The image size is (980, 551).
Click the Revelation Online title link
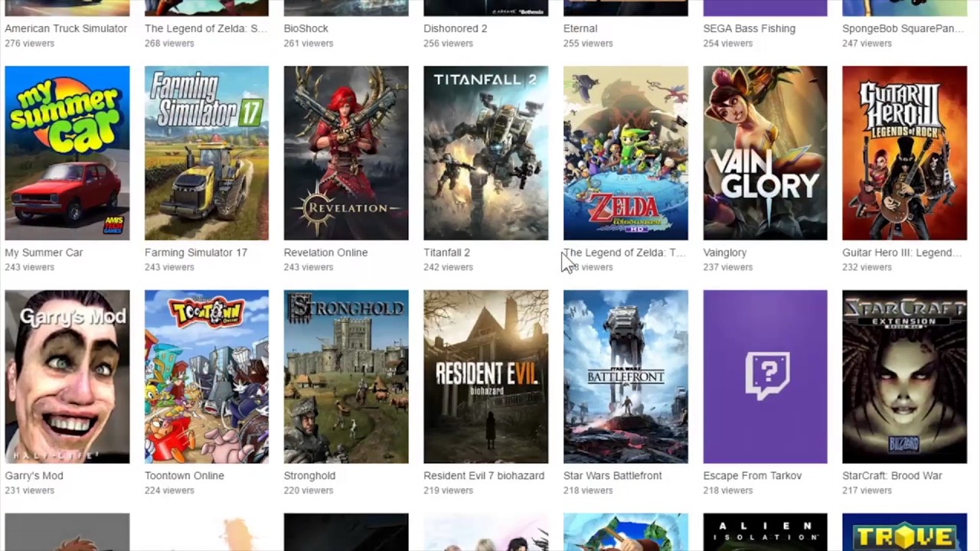pyautogui.click(x=326, y=253)
